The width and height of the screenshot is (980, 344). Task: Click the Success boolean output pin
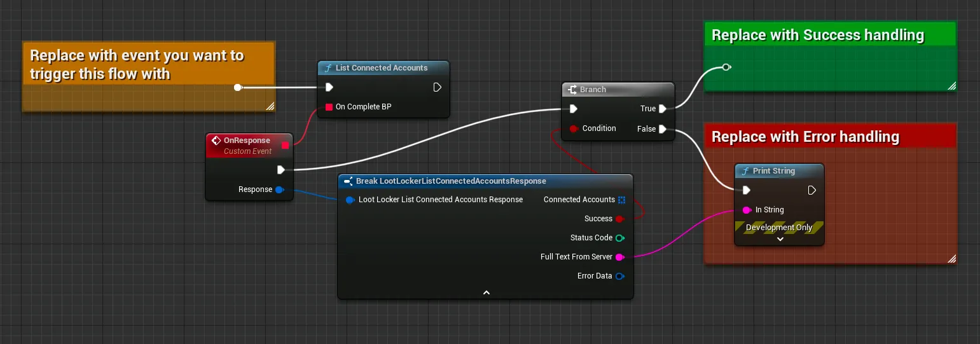coord(621,219)
